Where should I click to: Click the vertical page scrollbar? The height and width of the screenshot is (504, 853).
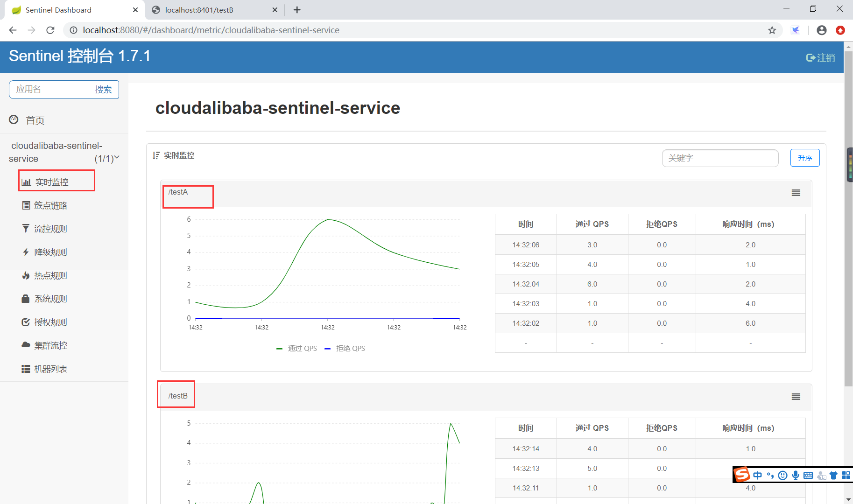(848, 219)
